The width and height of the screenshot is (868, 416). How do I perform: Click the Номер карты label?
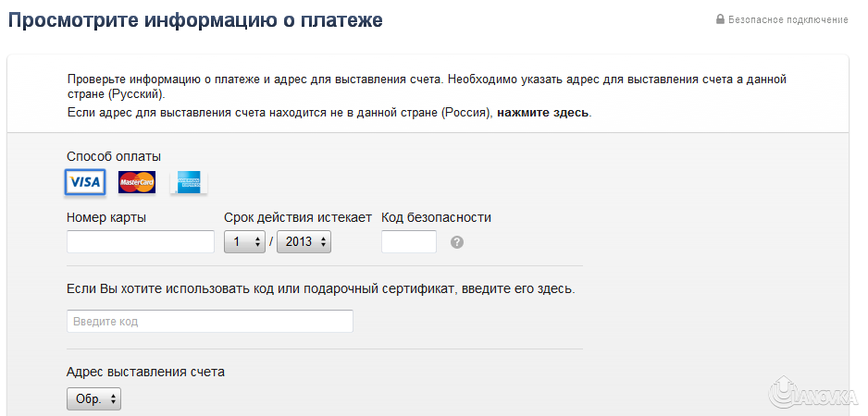tap(106, 217)
